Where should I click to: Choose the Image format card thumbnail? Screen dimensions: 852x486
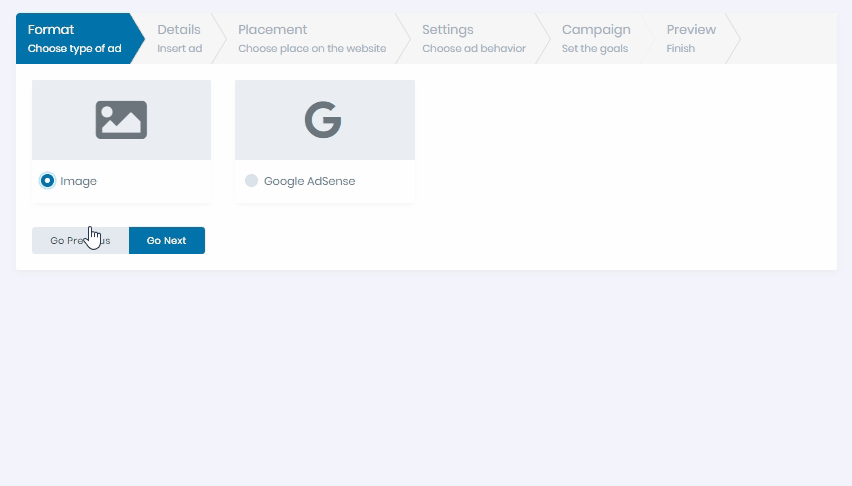(x=122, y=120)
